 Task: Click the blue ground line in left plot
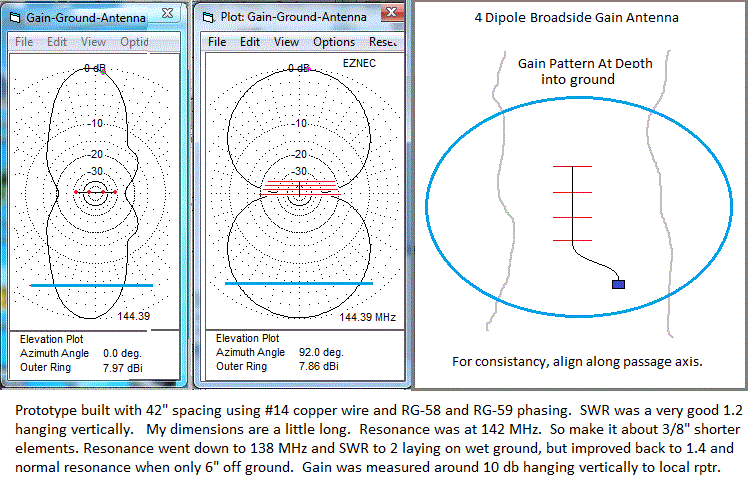coord(91,285)
